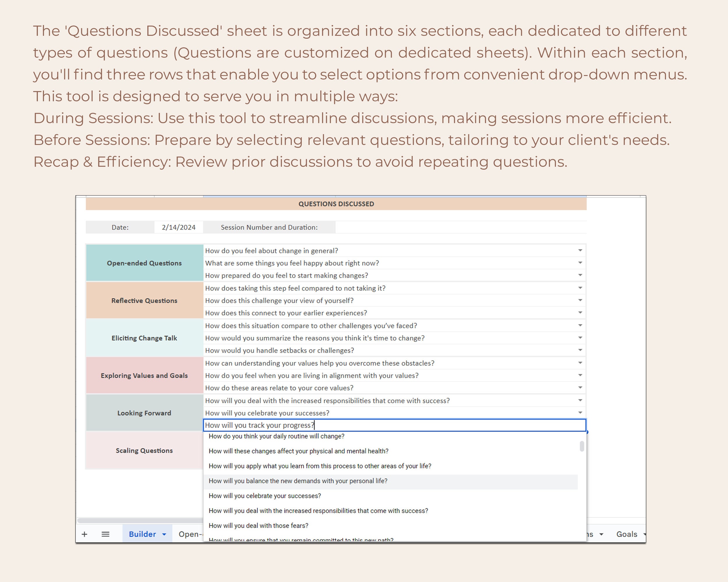The image size is (728, 582).
Task: Open the all-sheets list via hamburger icon
Action: 106,534
